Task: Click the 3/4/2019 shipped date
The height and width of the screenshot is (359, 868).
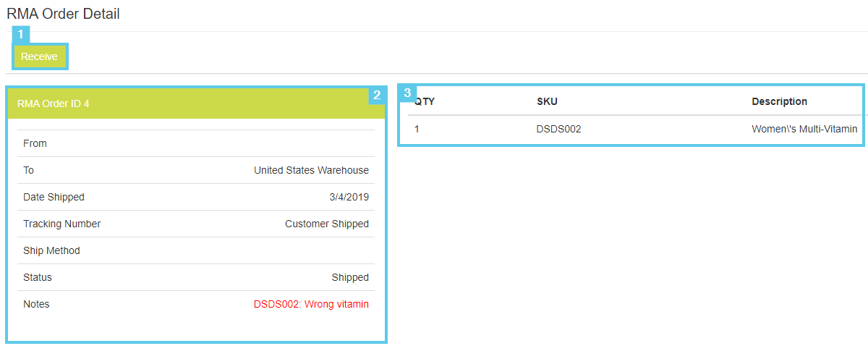Action: pyautogui.click(x=349, y=197)
